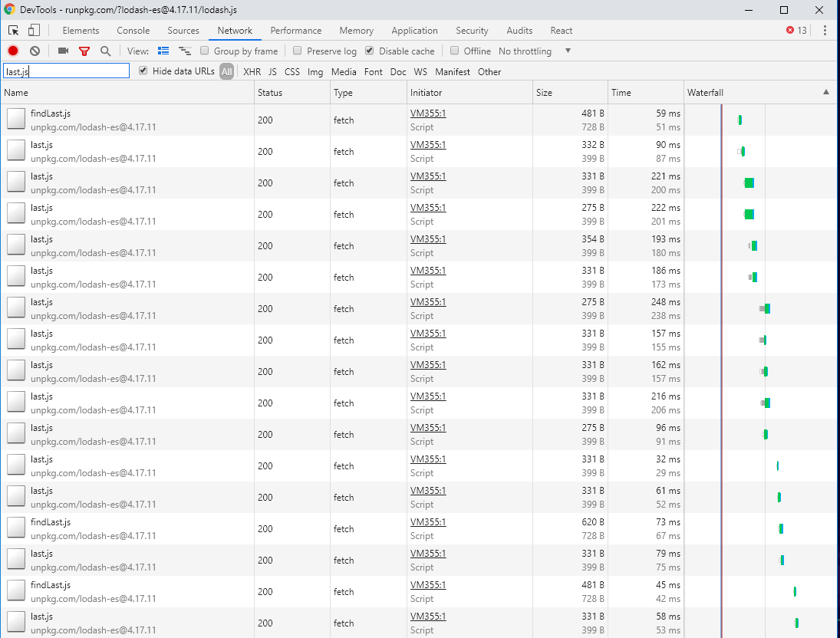Open VM355:1 initiator link for the 193 ms request

pyautogui.click(x=428, y=239)
